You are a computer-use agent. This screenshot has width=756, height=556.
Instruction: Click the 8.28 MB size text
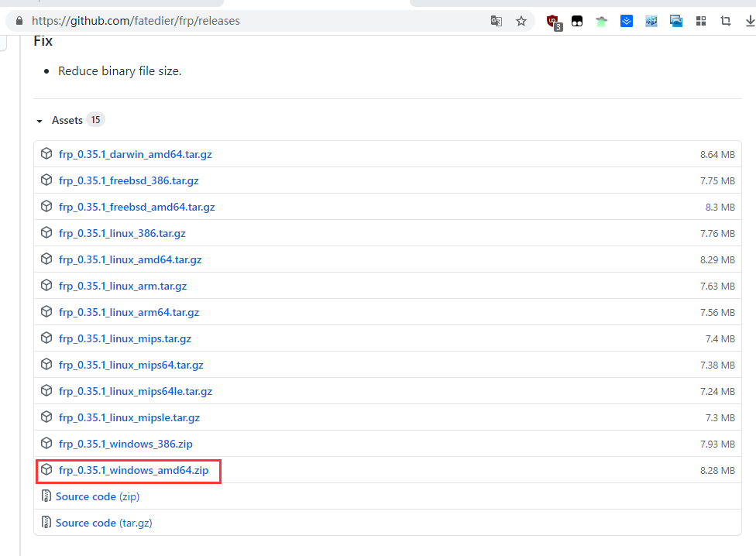pos(717,471)
